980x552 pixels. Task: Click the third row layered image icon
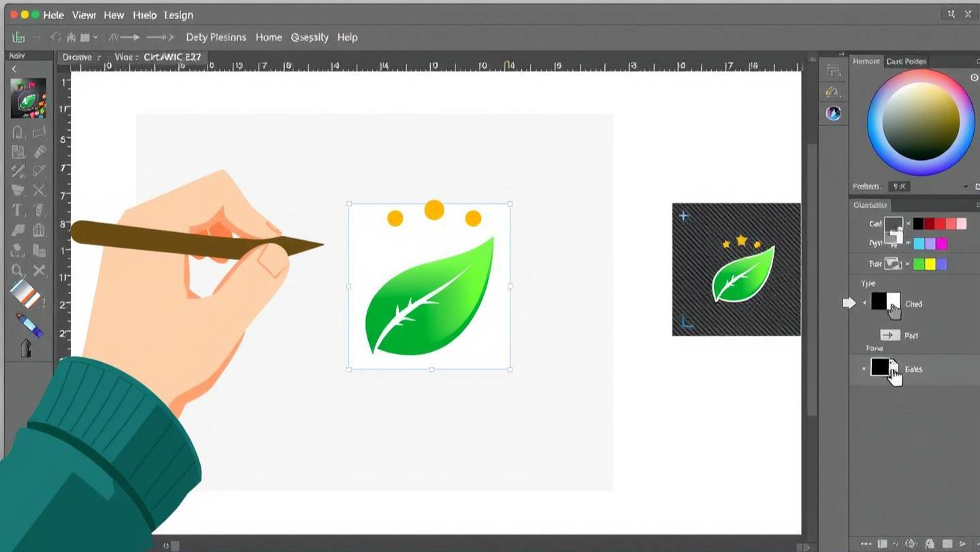[x=892, y=263]
